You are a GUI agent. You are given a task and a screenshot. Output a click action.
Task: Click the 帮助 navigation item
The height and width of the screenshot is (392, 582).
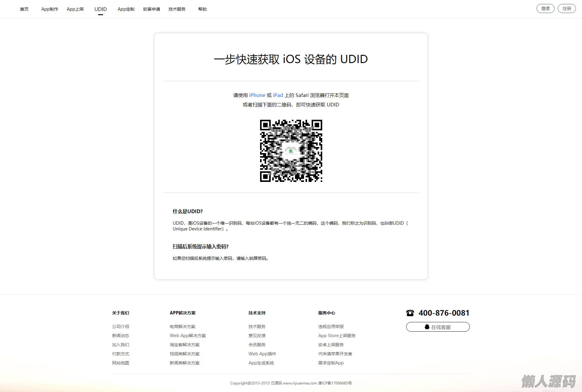pyautogui.click(x=202, y=9)
